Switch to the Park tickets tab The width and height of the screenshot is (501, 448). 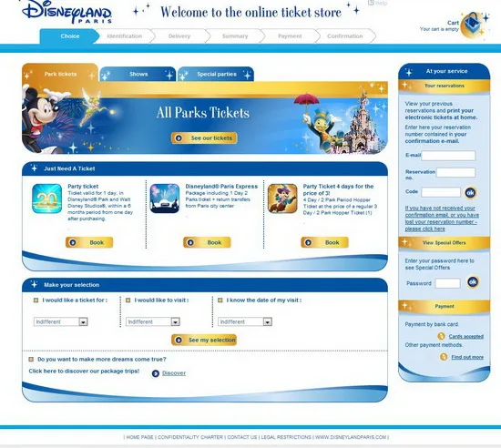[x=60, y=73]
